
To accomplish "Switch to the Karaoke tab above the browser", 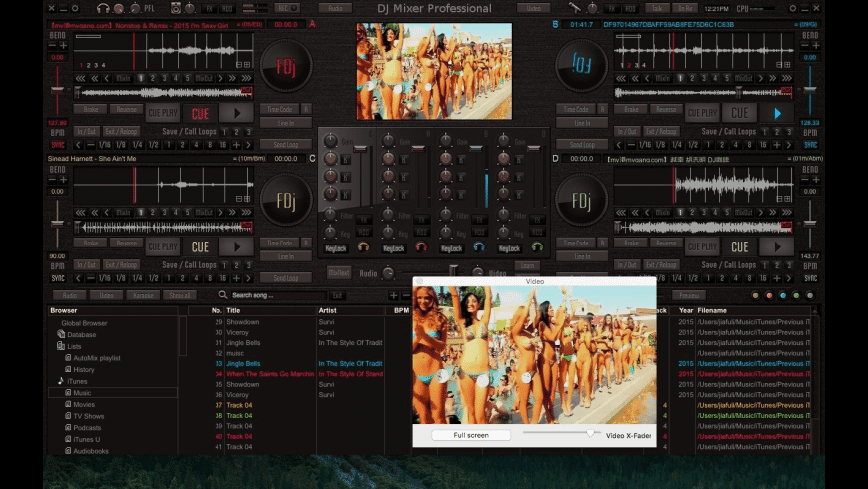I will click(x=143, y=295).
